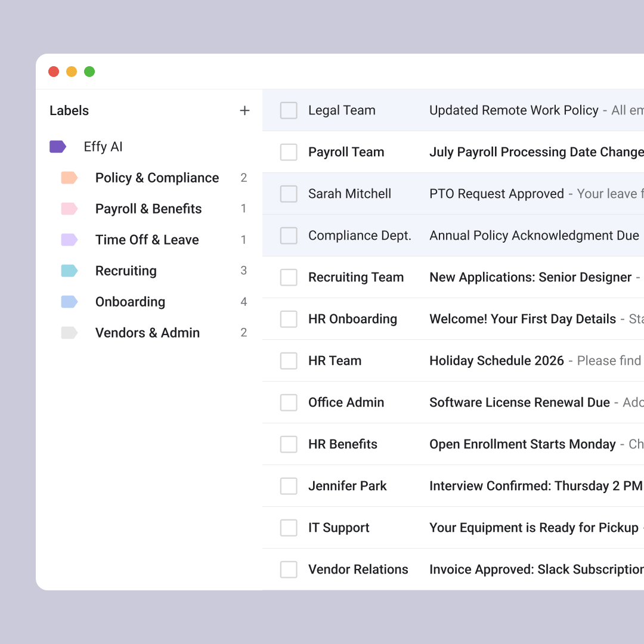Click the blue Onboarding tag icon

[69, 302]
